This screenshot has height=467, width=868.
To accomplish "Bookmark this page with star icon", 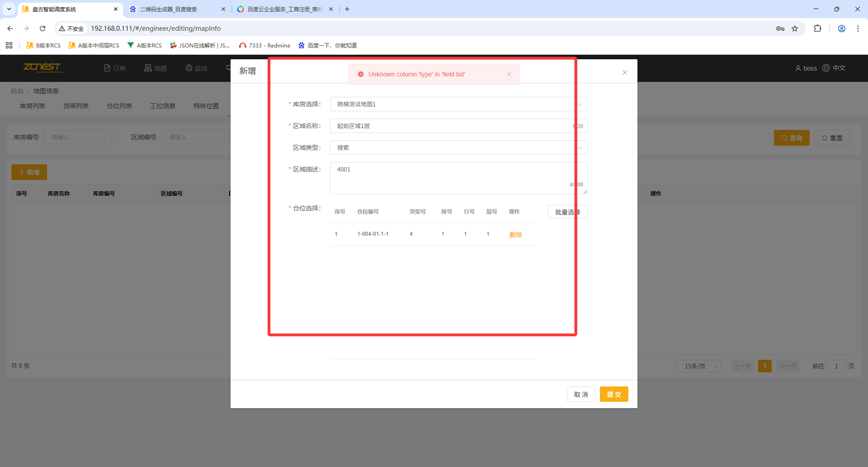I will 795,29.
